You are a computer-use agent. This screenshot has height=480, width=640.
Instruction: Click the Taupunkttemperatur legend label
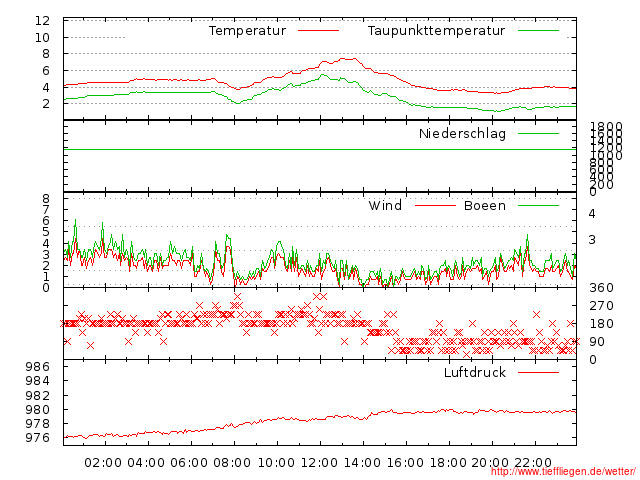click(436, 31)
